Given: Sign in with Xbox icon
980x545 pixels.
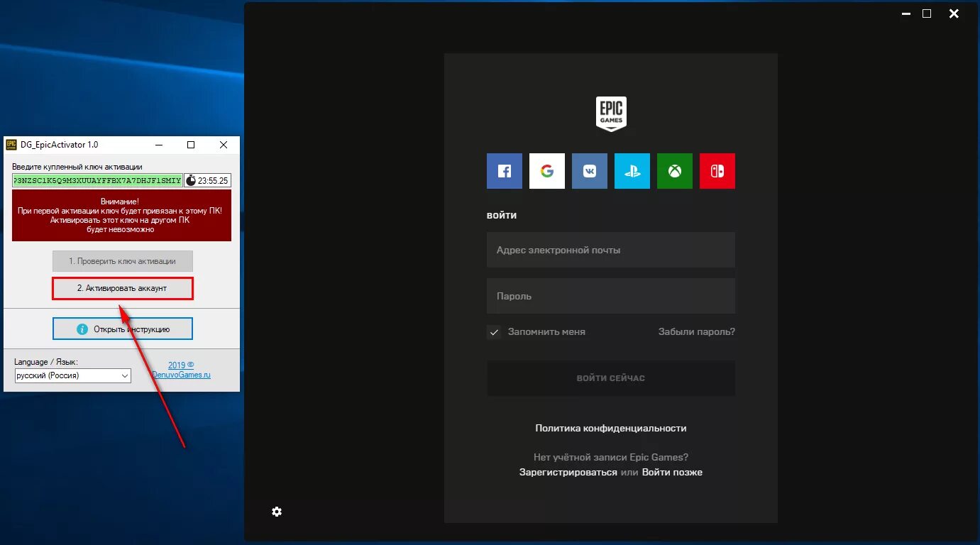Looking at the screenshot, I should point(675,171).
